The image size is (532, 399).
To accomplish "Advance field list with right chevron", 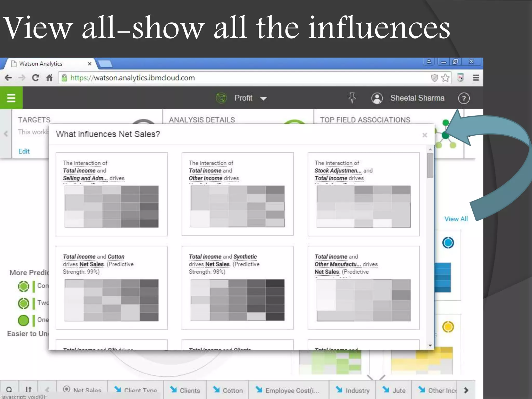I will 466,390.
